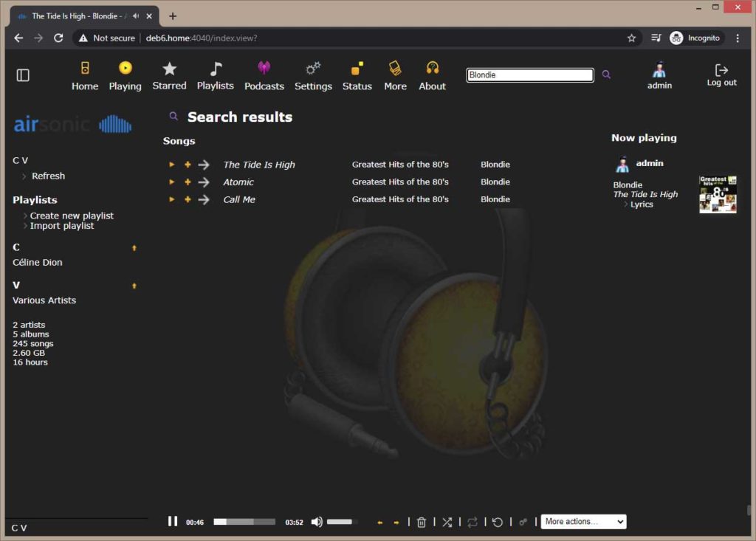Play the song Call Me
The height and width of the screenshot is (541, 756).
click(171, 199)
